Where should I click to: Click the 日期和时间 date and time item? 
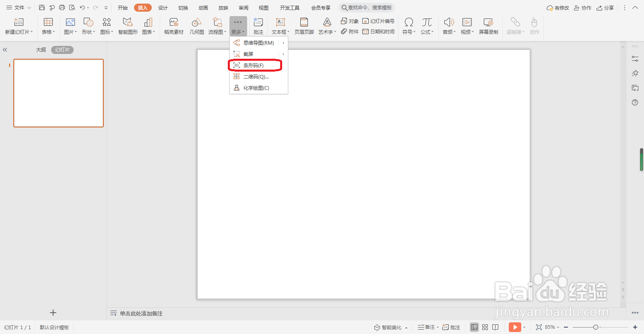tap(378, 31)
